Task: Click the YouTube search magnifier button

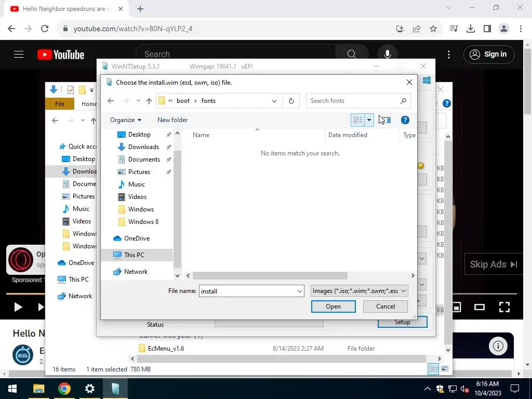Action: pos(352,54)
